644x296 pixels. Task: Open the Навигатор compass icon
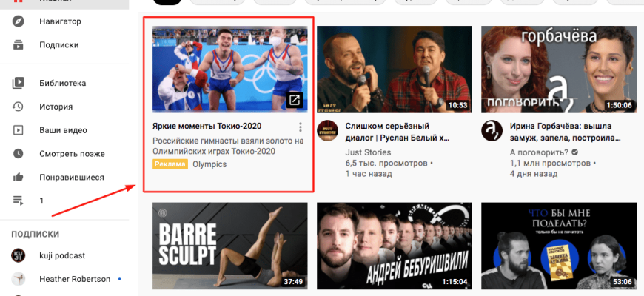[x=19, y=21]
